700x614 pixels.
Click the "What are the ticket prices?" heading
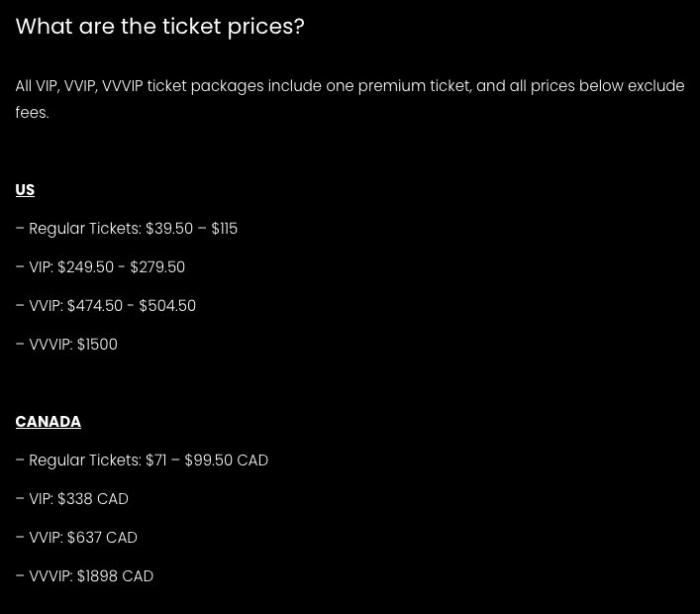tap(159, 27)
